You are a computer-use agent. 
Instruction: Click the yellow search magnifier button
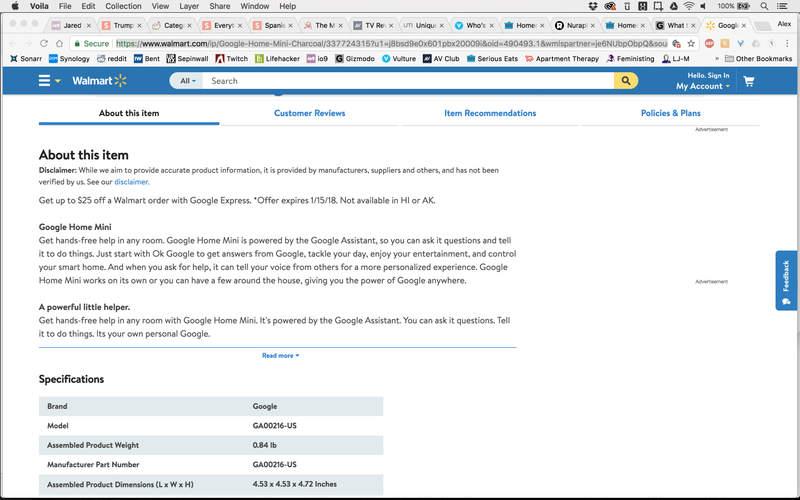[x=626, y=81]
